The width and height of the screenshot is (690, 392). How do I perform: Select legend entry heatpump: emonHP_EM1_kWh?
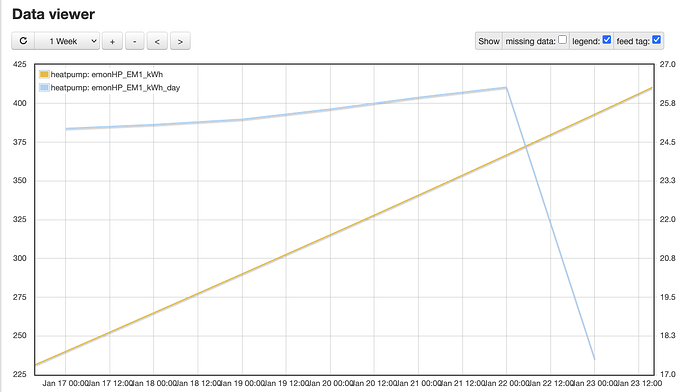(x=106, y=74)
